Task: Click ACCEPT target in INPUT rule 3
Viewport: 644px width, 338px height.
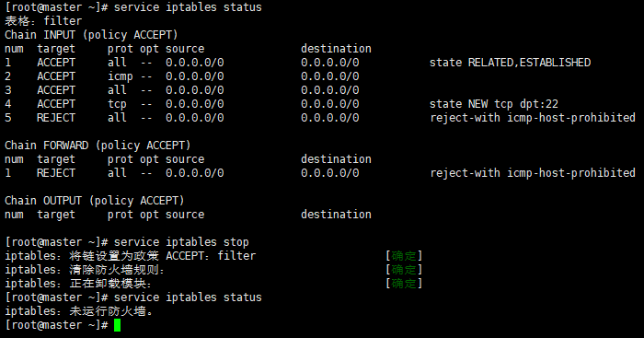Action: pos(56,90)
